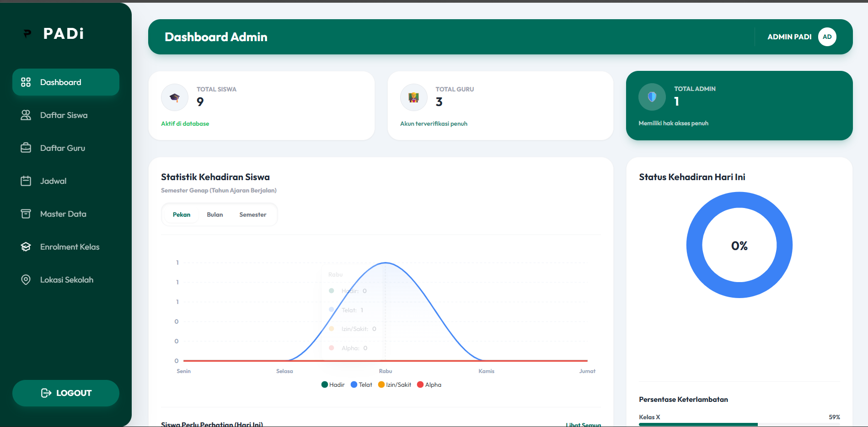Click the 'Memiliki hak akses penuh' text

(x=673, y=123)
